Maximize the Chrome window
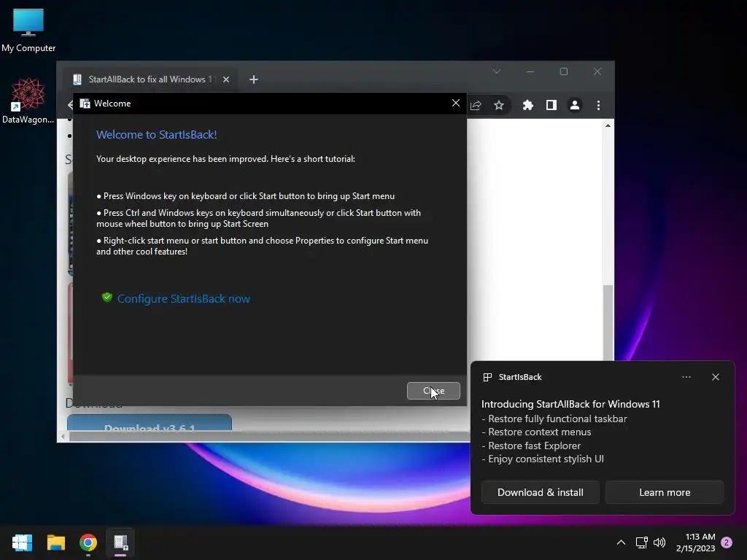Screen dimensions: 747x560 [564, 71]
